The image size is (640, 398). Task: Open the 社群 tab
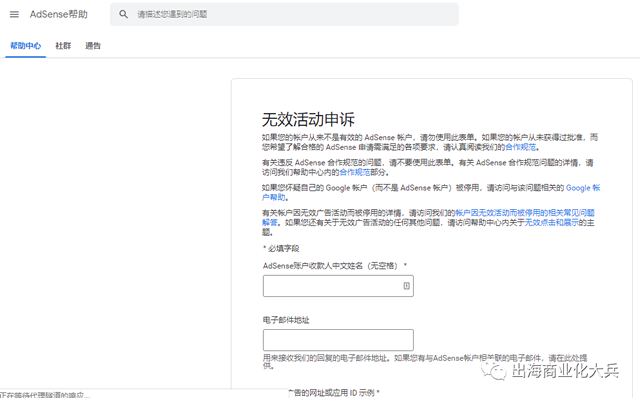63,46
